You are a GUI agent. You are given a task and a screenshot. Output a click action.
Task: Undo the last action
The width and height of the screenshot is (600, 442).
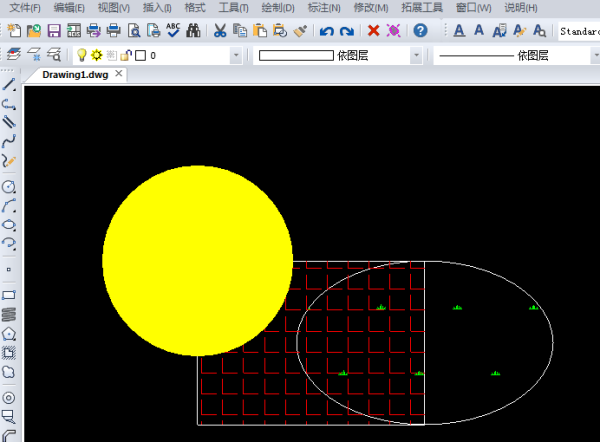[x=326, y=31]
